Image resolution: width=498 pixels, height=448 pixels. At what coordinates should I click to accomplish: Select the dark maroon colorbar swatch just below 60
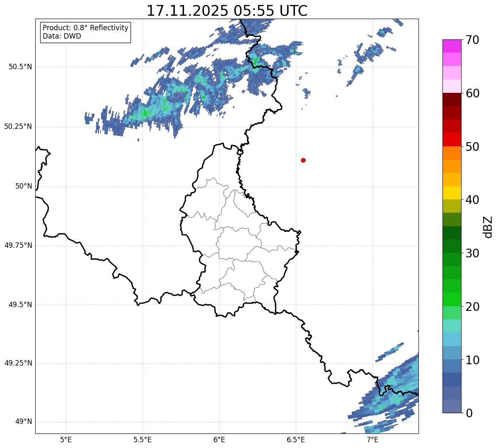(452, 99)
